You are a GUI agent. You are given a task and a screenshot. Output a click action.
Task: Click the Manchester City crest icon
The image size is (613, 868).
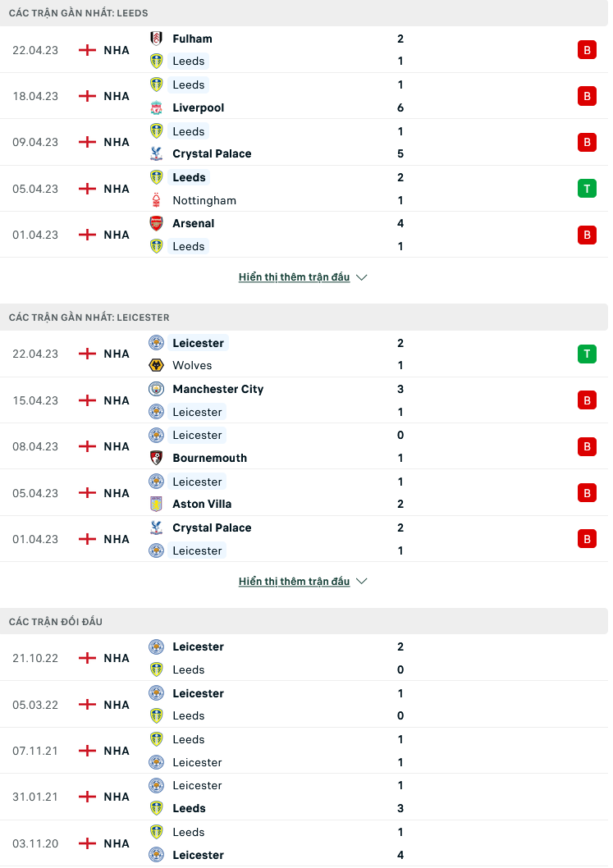(x=156, y=389)
